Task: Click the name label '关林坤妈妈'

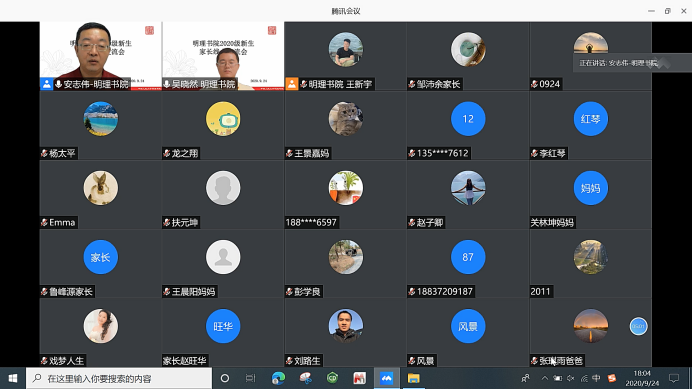Action: click(x=552, y=222)
